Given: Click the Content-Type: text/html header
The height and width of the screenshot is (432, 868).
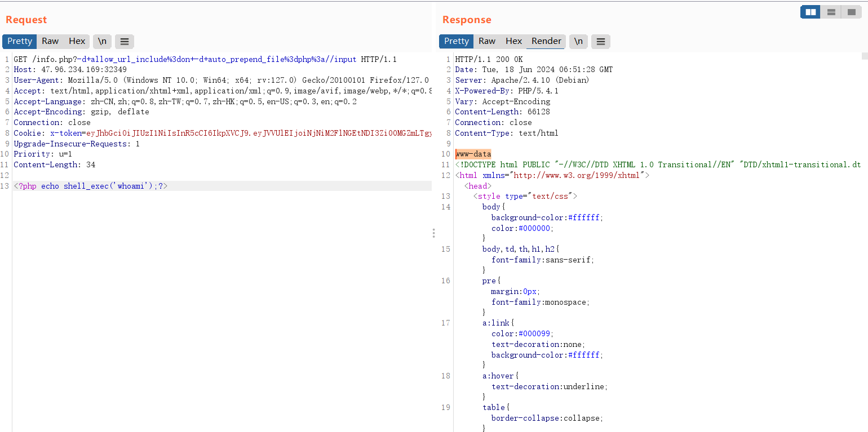Looking at the screenshot, I should click(507, 133).
